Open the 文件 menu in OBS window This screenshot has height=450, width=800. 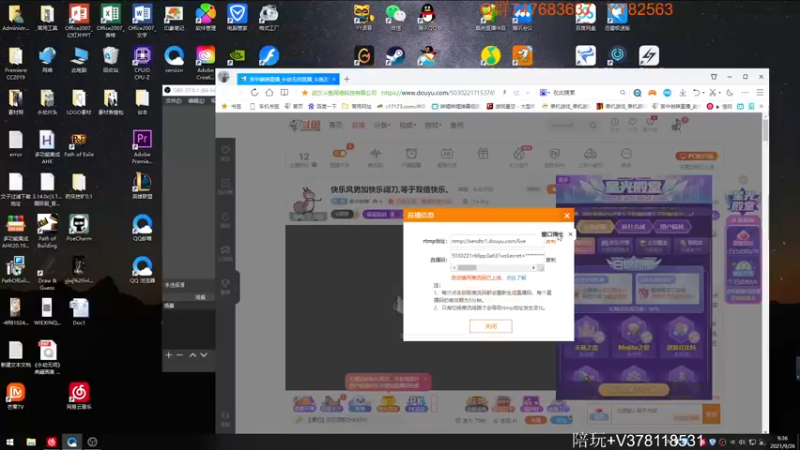[x=173, y=101]
